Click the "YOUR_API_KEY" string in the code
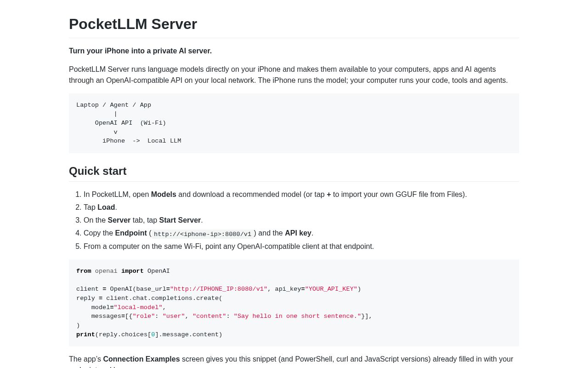Image resolution: width=588 pixels, height=368 pixels. tap(331, 289)
